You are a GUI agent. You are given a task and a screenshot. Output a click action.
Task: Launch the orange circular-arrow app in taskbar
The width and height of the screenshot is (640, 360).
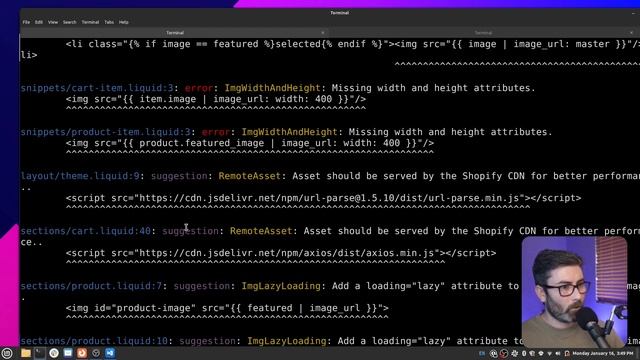point(82,353)
